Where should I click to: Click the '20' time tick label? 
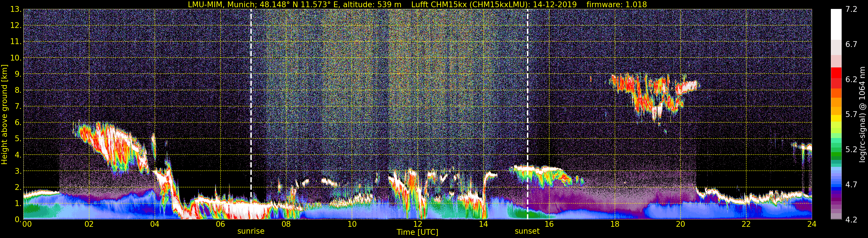(680, 224)
